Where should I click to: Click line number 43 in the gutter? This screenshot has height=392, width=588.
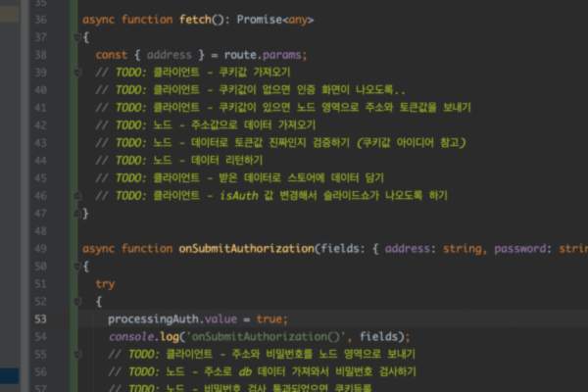[40, 143]
